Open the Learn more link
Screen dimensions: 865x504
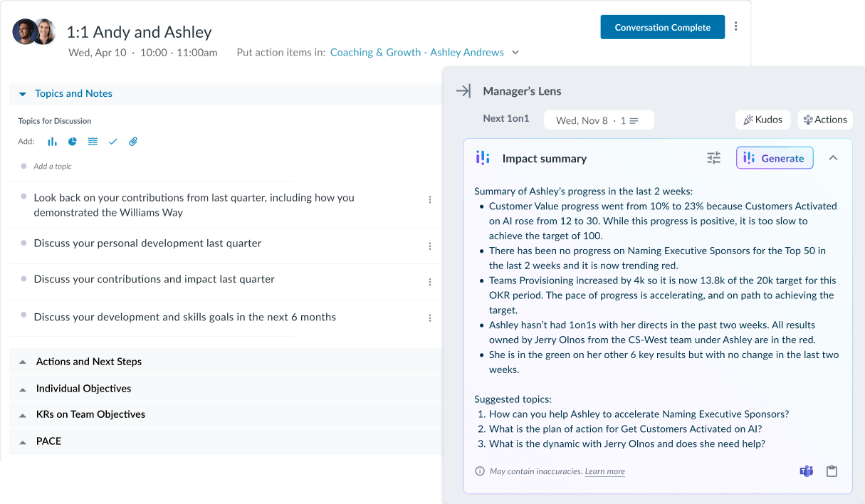point(604,471)
